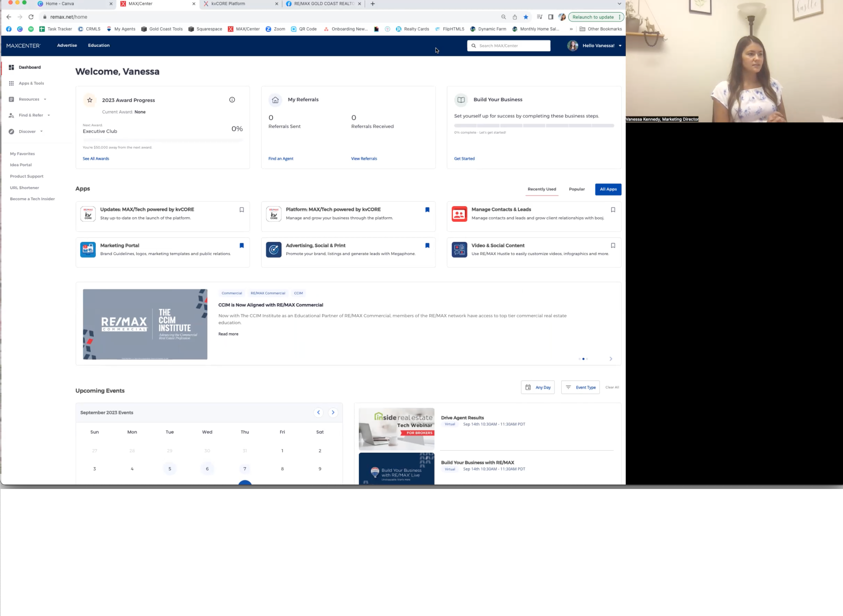Unbookmark Advertising, Social & Print app
The width and height of the screenshot is (843, 616).
pos(427,245)
